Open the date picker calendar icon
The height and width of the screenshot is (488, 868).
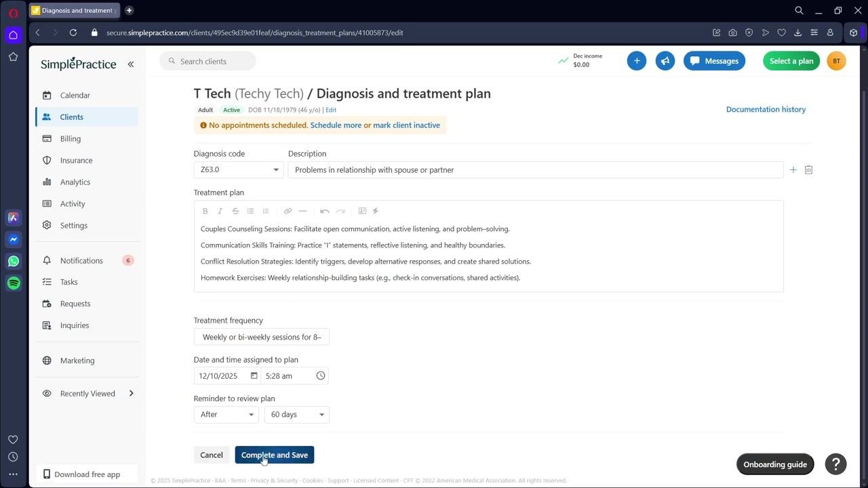254,375
